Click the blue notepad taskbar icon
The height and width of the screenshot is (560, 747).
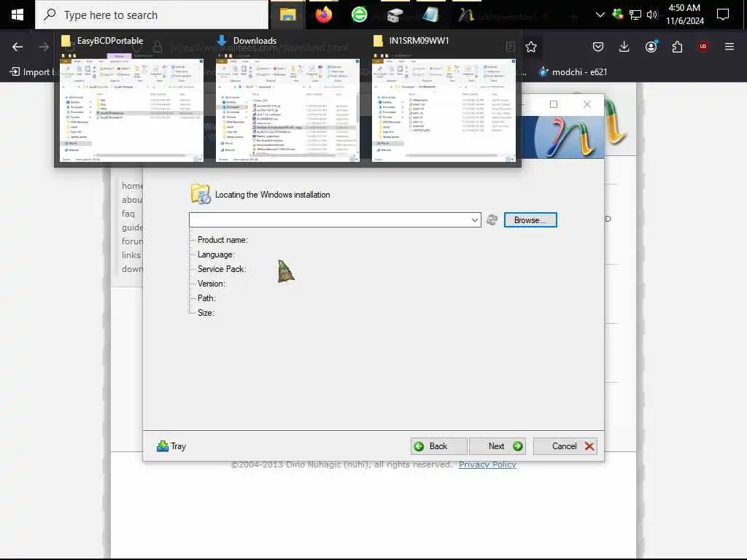[430, 15]
